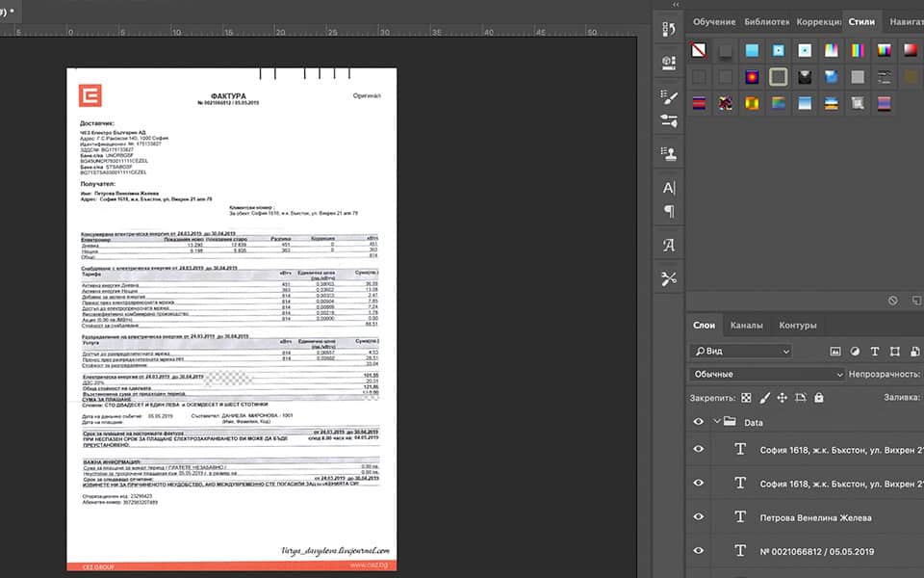
Task: Select the Стили tab
Action: click(x=861, y=22)
